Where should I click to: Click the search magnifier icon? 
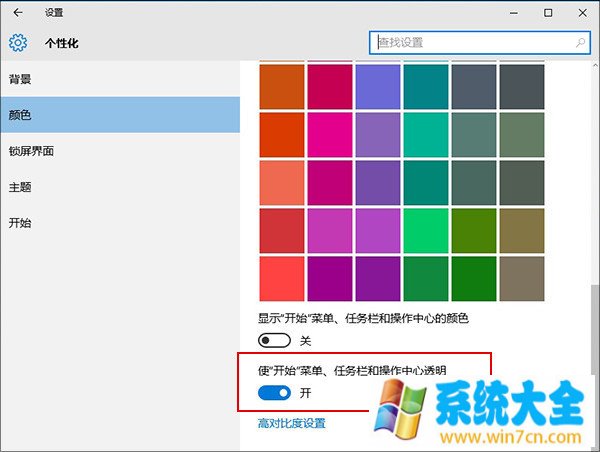point(580,42)
